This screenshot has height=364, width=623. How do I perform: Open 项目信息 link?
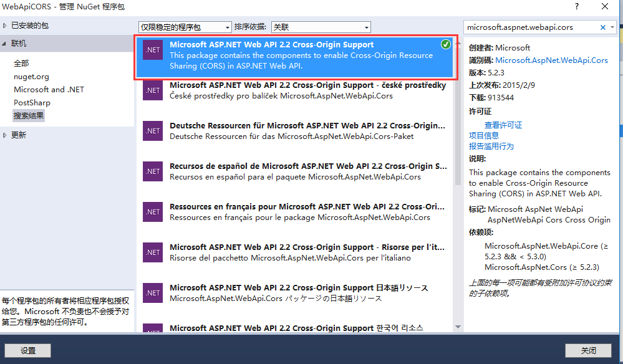[x=483, y=136]
